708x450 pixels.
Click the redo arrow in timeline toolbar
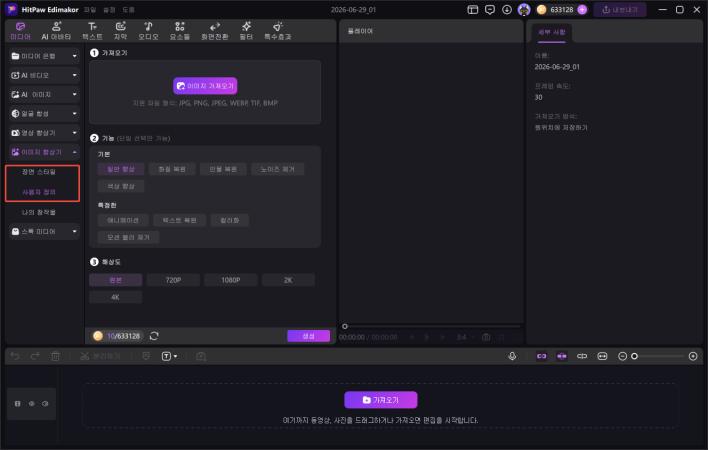point(35,356)
